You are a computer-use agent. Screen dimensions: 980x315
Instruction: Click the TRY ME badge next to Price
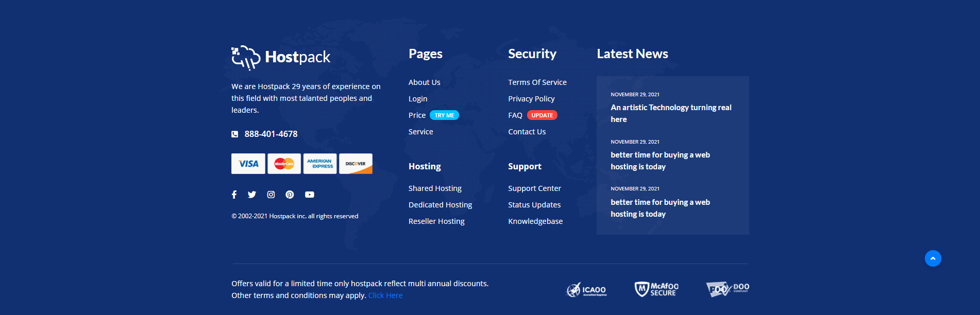pyautogui.click(x=444, y=115)
